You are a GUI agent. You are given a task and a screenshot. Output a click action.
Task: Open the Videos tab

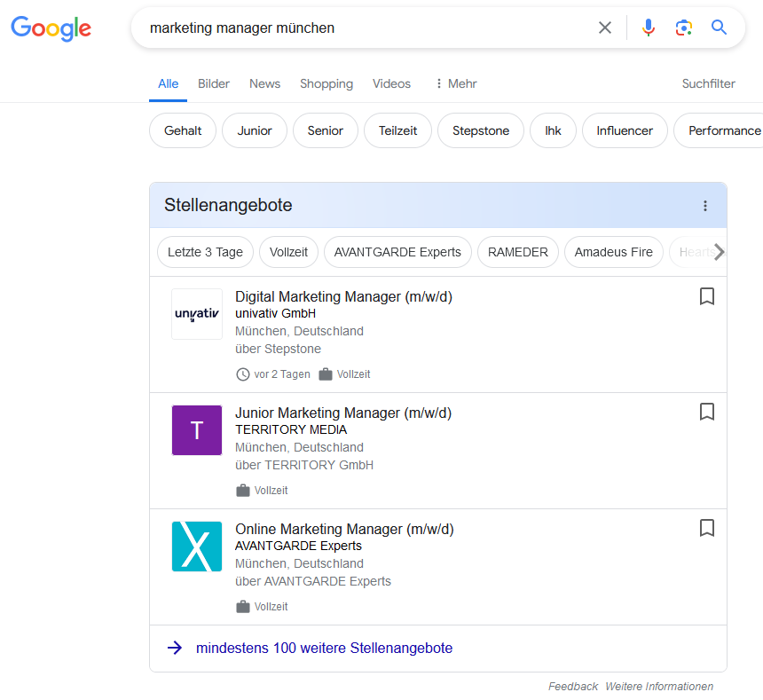pyautogui.click(x=392, y=83)
